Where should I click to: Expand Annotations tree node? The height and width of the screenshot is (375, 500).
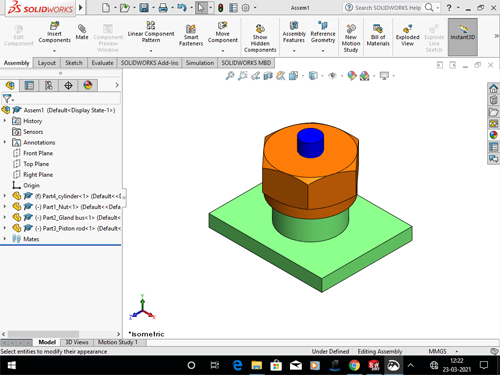tap(5, 142)
